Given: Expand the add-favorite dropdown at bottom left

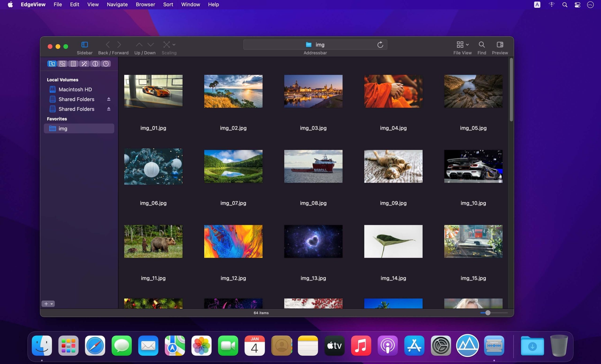Looking at the screenshot, I should point(51,304).
